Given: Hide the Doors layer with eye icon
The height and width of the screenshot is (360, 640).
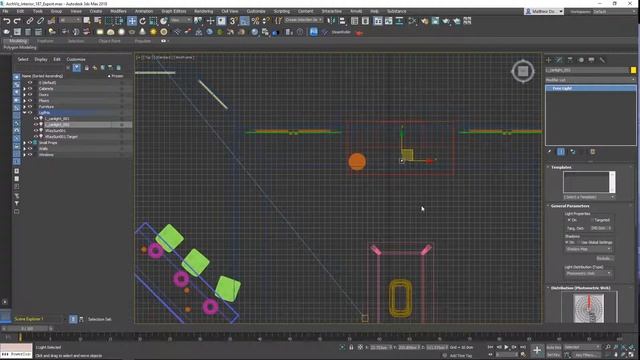Looking at the screenshot, I should pyautogui.click(x=30, y=95).
